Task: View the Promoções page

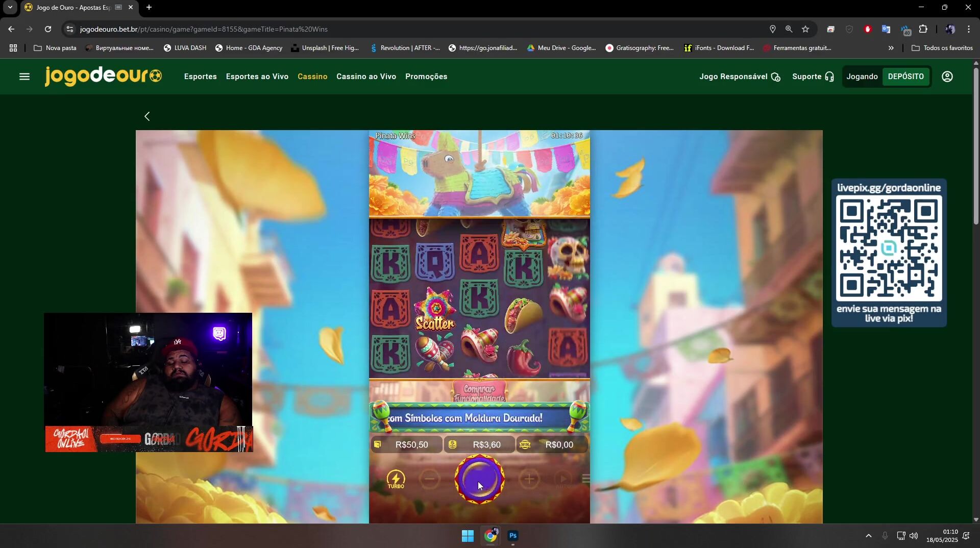Action: [426, 77]
